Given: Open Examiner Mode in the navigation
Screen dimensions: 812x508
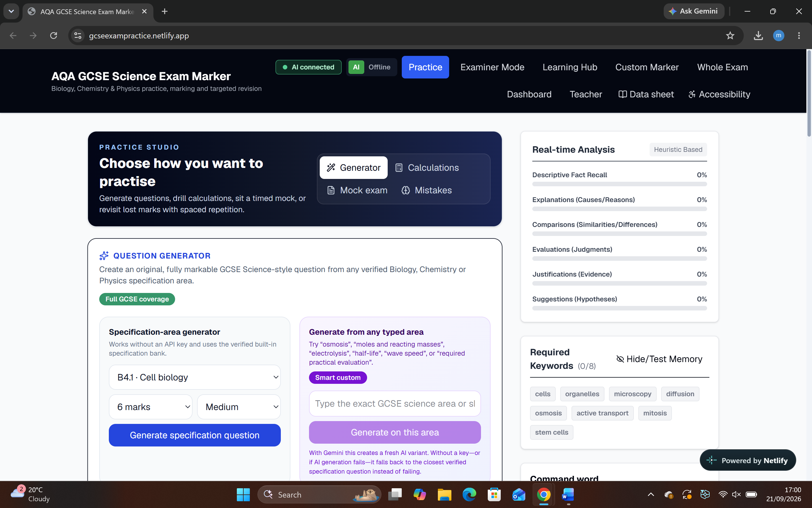Looking at the screenshot, I should click(492, 67).
